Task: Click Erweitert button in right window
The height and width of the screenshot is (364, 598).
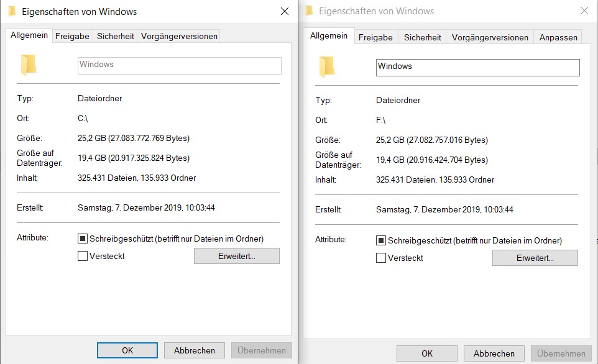Action: tap(535, 258)
